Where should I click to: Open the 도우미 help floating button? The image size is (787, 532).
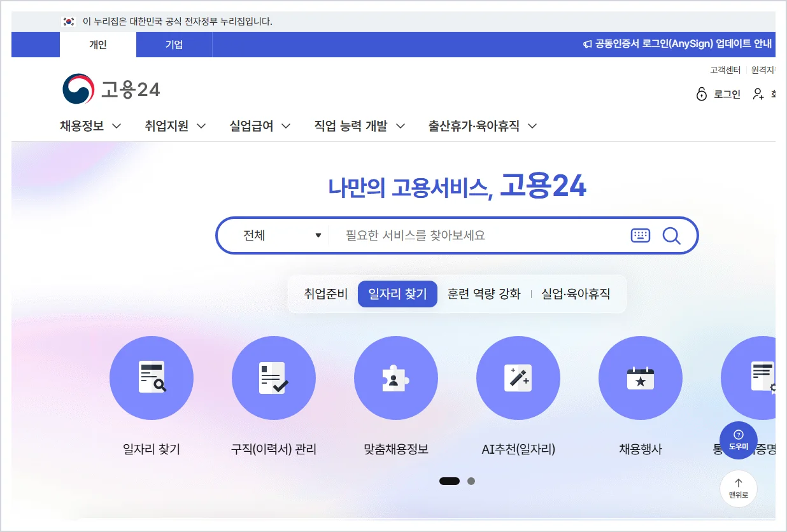pyautogui.click(x=739, y=440)
